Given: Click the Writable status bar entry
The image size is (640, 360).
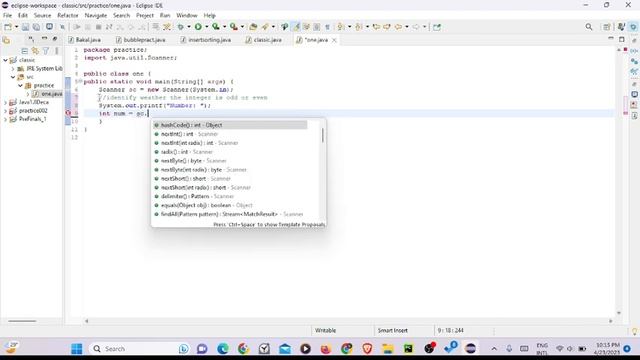Looking at the screenshot, I should point(325,331).
